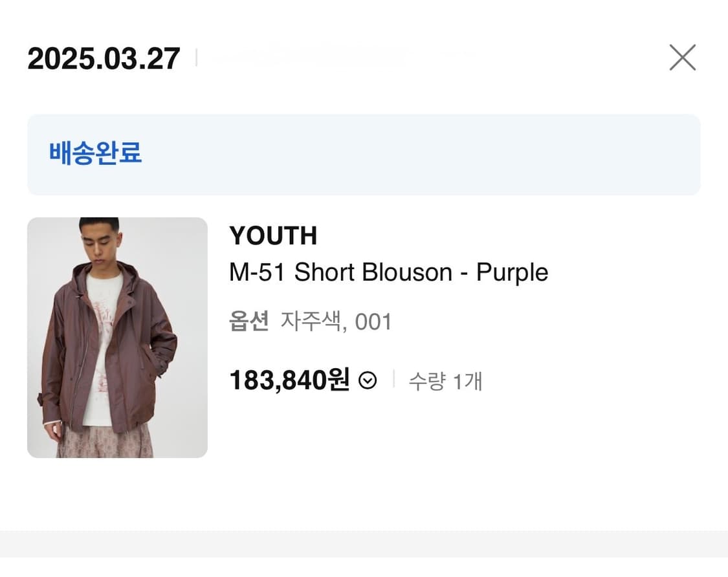This screenshot has height=577, width=728.
Task: Select the delivery status card
Action: click(362, 154)
